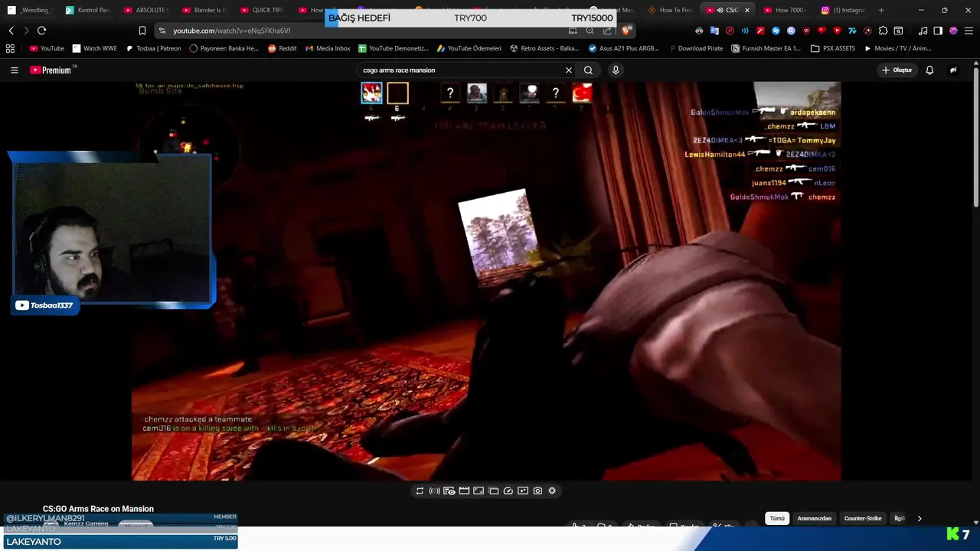This screenshot has width=980, height=551.
Task: Open the Tosbaa | Patreon bookmark
Action: coord(153,48)
